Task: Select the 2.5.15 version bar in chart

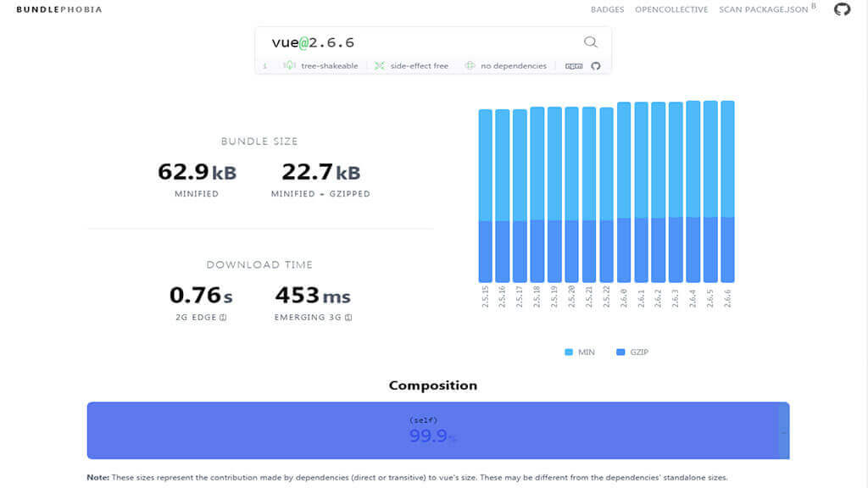Action: pos(486,196)
